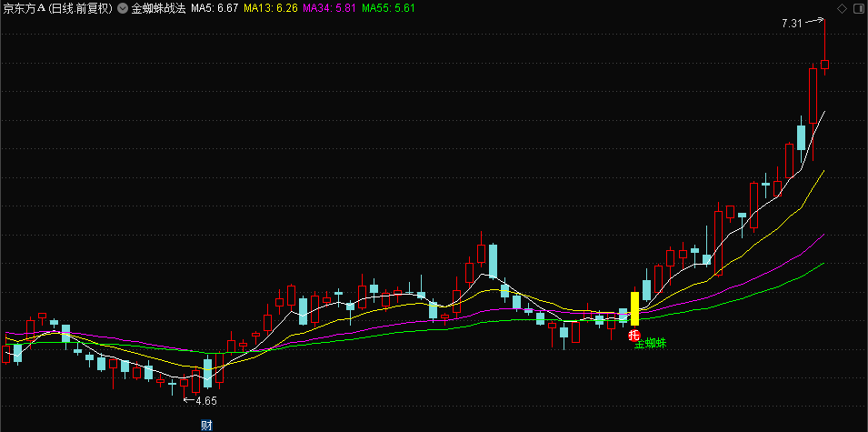Select the yellow highlighted candlestick
This screenshot has width=868, height=432.
coord(635,308)
